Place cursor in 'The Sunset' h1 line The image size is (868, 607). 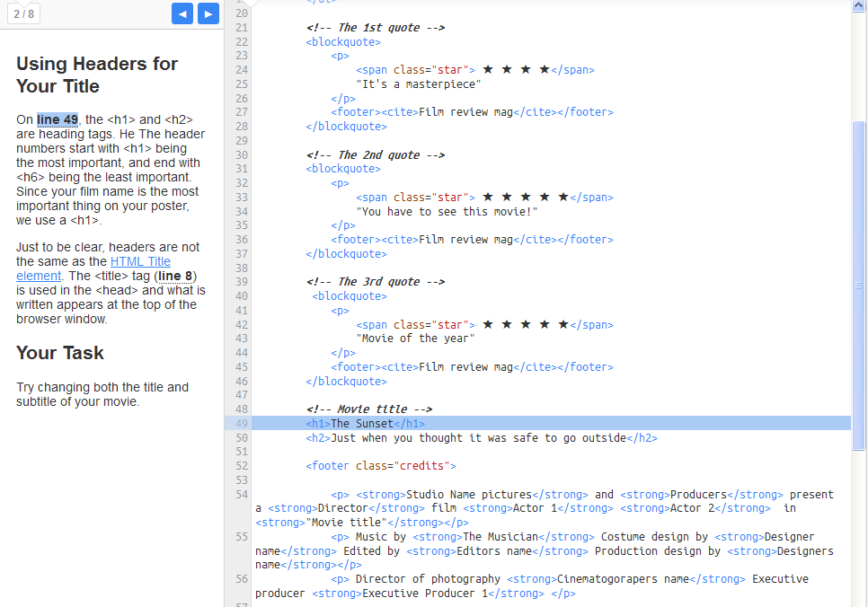pyautogui.click(x=366, y=423)
